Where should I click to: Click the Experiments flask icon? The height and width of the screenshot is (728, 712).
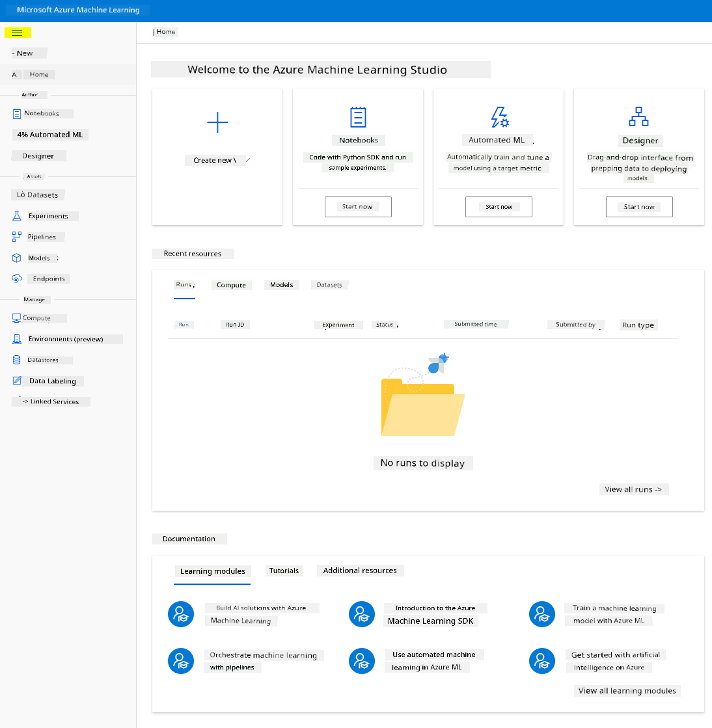coord(17,216)
